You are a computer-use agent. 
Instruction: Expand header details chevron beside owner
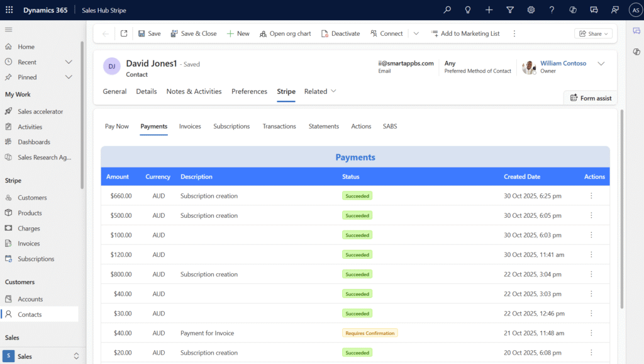point(601,64)
